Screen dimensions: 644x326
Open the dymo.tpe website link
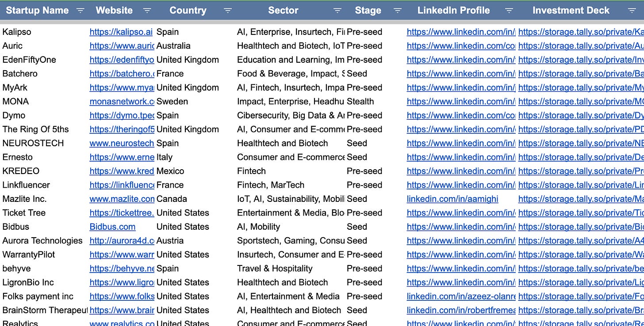[x=122, y=115]
